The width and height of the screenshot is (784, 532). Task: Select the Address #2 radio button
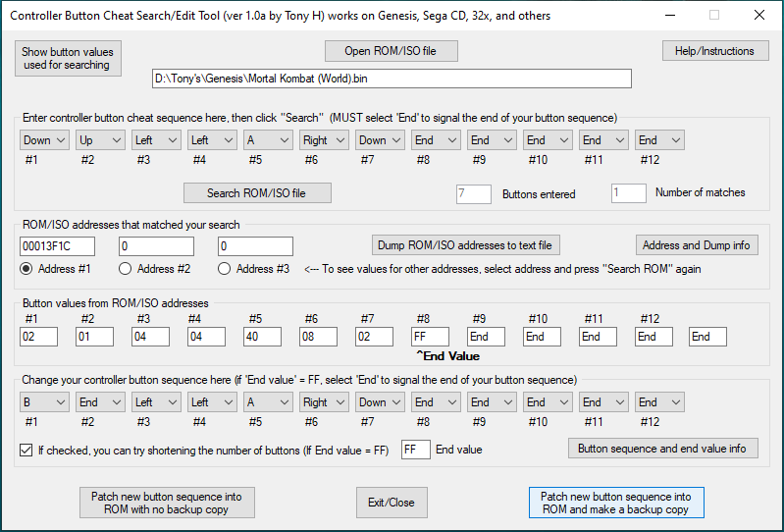pyautogui.click(x=126, y=269)
